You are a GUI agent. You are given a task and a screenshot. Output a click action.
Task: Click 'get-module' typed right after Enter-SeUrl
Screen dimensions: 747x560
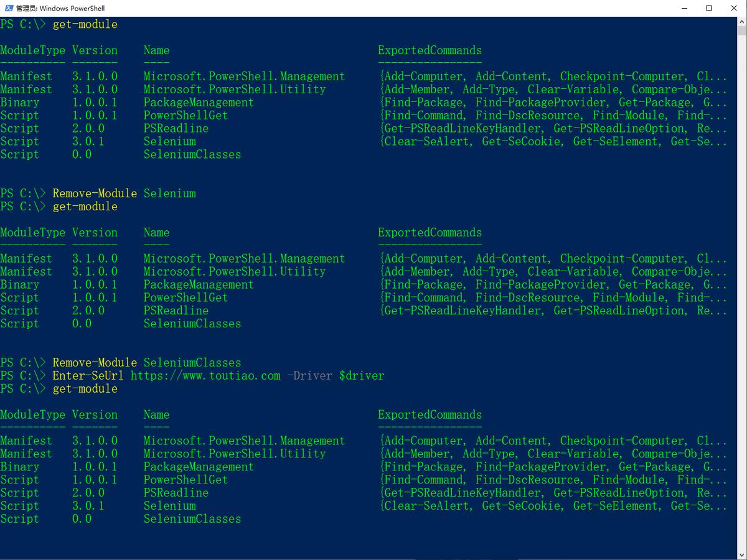[x=85, y=389]
